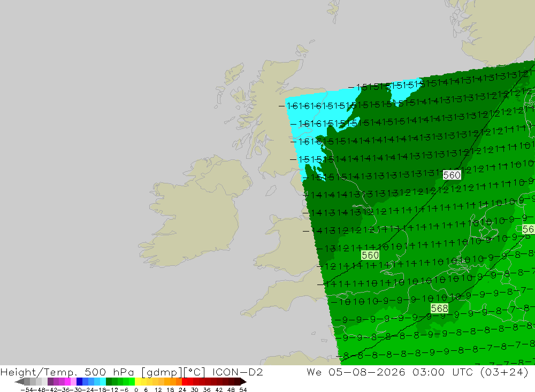Click the bright red swatch at 24 on the legend
Viewport: 535px width, 392px height.
[x=185, y=381]
